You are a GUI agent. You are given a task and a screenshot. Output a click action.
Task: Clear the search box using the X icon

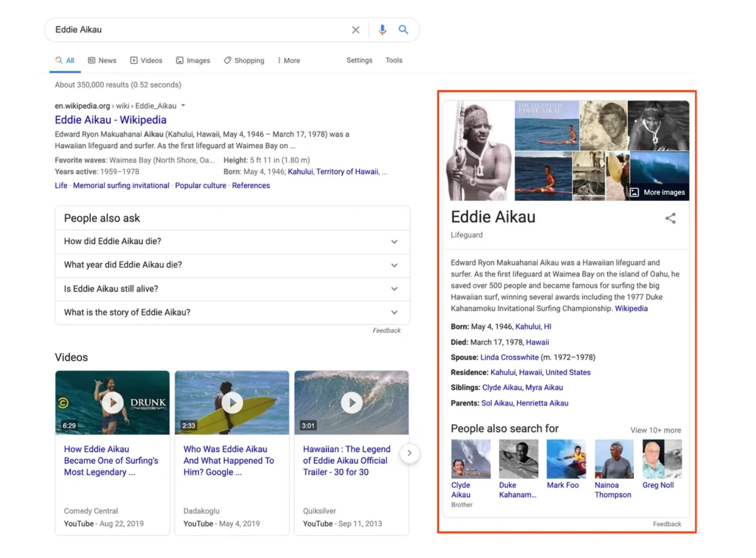coord(355,29)
